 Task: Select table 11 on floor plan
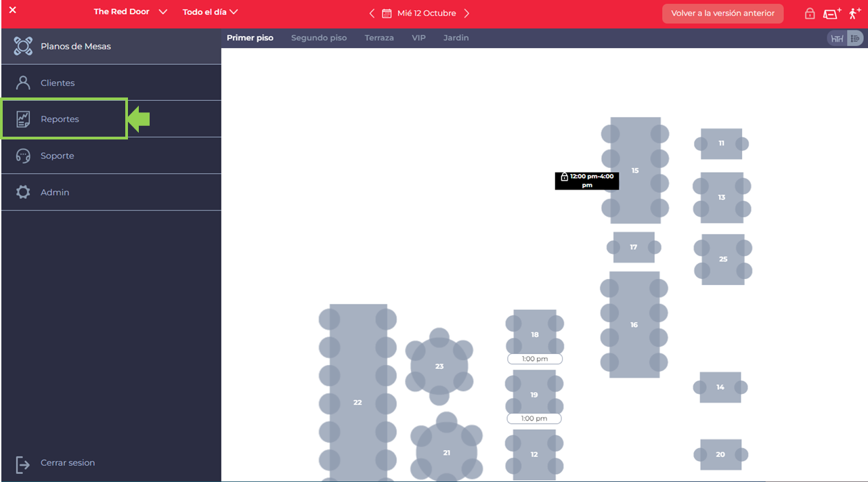tap(721, 144)
